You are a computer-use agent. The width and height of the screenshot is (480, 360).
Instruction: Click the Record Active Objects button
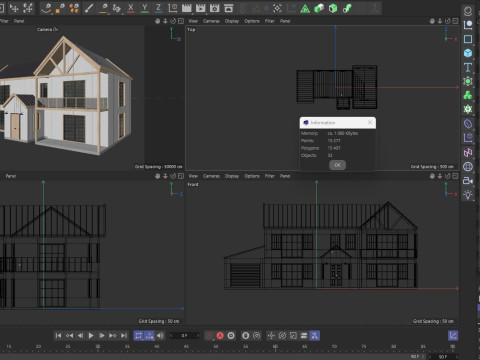pos(209,336)
